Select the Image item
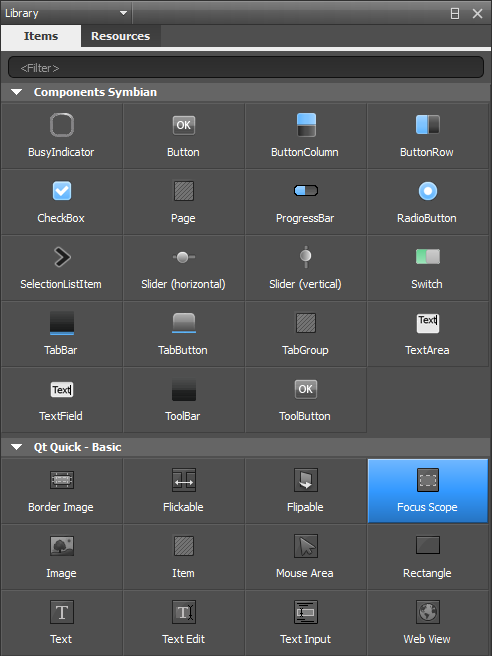Screen dimensions: 492x656 tap(62, 557)
